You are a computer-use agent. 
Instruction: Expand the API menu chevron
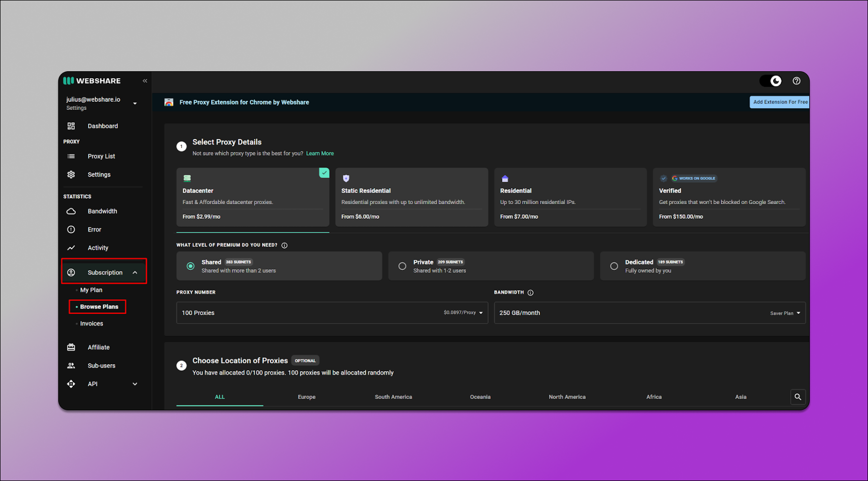click(x=135, y=384)
